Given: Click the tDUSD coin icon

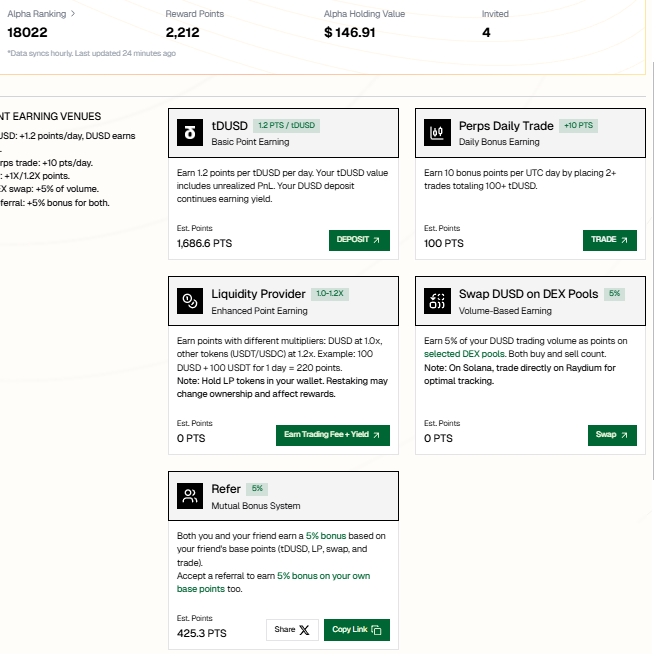Looking at the screenshot, I should tap(190, 133).
